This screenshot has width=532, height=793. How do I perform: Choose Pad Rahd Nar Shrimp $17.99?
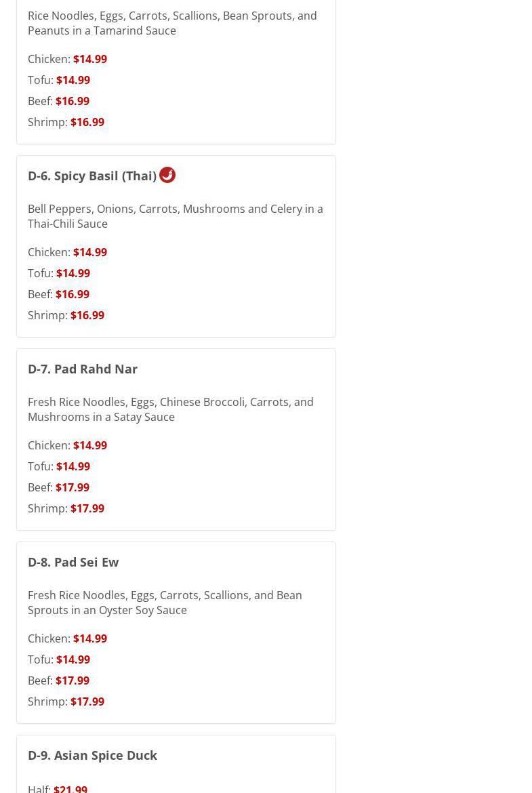click(x=87, y=508)
